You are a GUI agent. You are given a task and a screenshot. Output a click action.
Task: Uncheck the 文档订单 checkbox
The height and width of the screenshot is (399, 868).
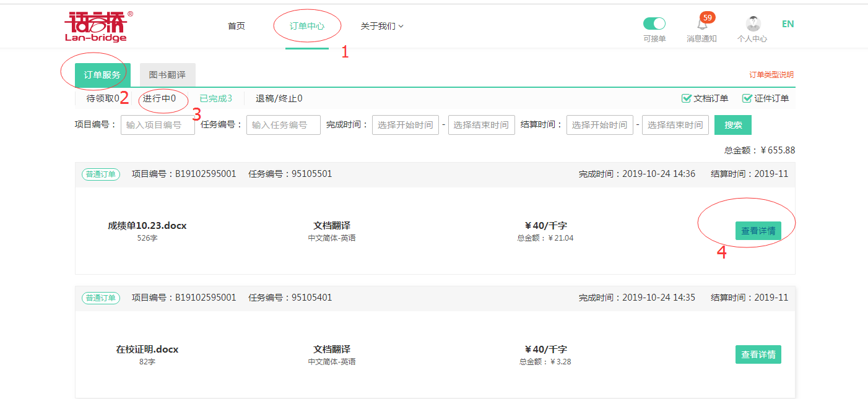click(x=686, y=98)
